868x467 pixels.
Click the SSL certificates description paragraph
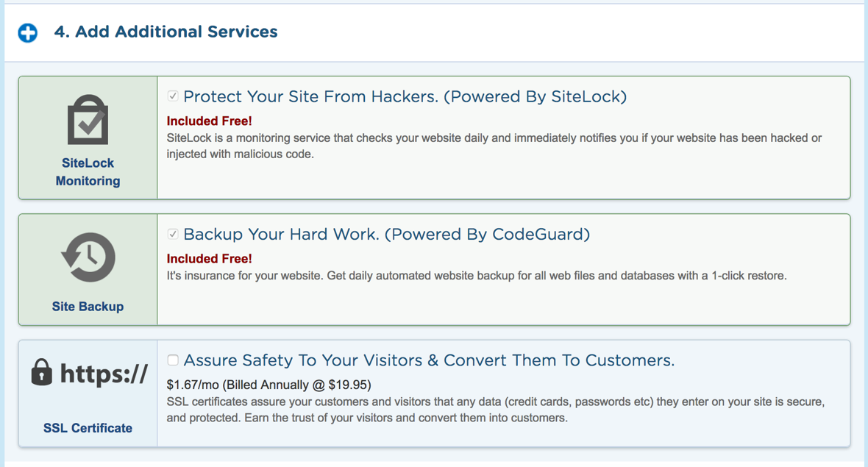click(495, 410)
